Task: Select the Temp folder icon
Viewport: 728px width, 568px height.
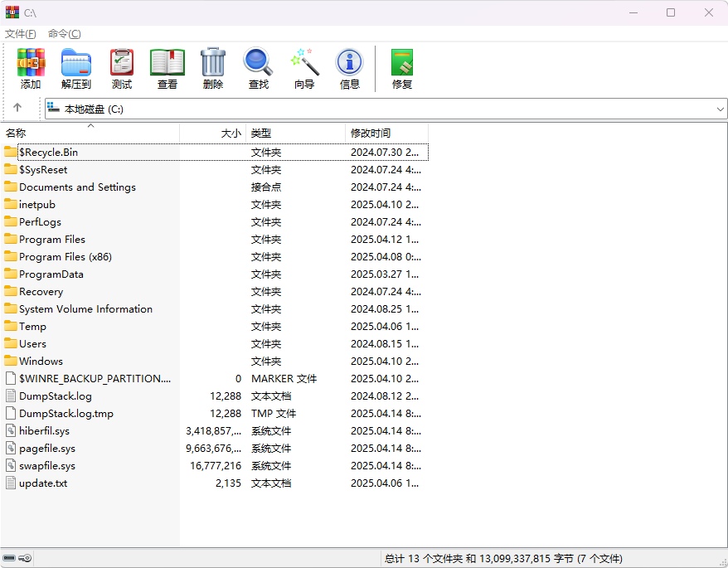Action: click(10, 326)
